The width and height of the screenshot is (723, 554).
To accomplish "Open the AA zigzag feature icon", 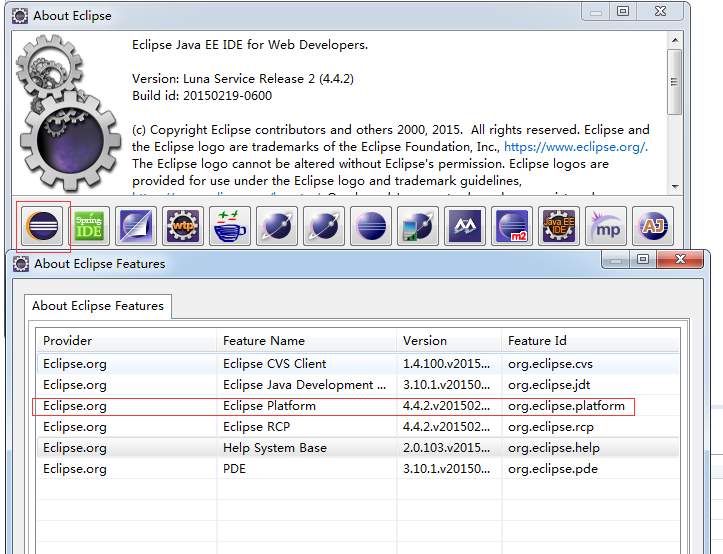I will point(465,226).
